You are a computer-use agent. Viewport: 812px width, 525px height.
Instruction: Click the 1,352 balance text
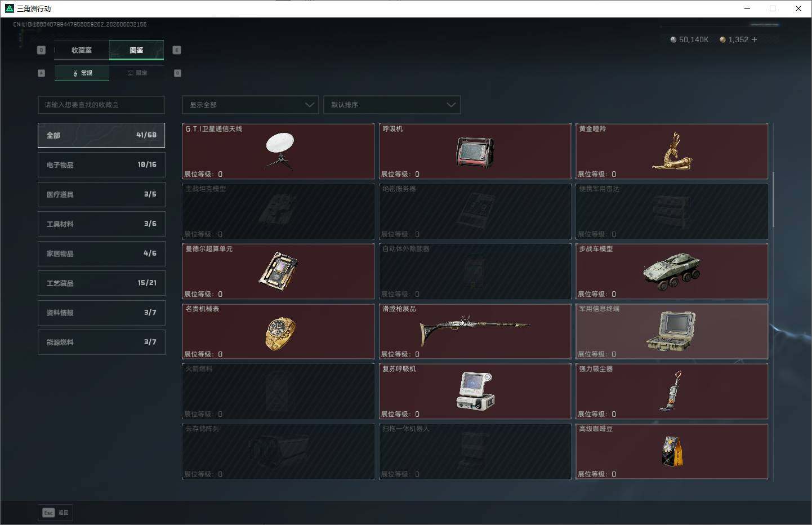[x=738, y=39]
